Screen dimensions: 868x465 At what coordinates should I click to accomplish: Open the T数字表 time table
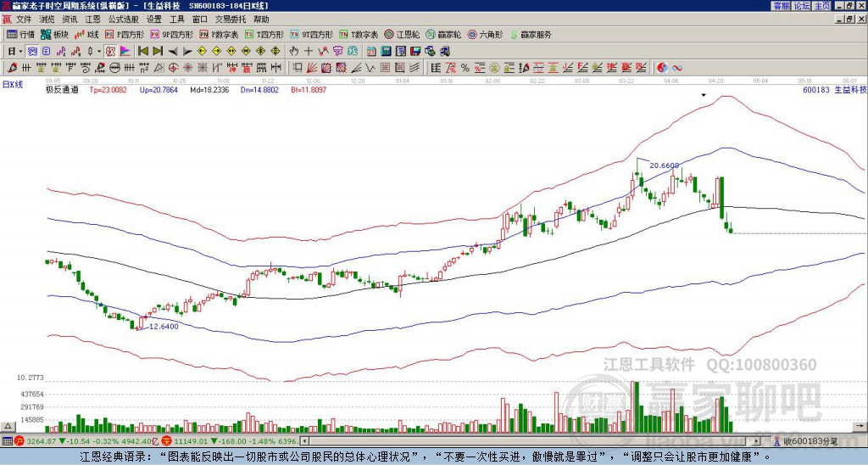pos(359,34)
